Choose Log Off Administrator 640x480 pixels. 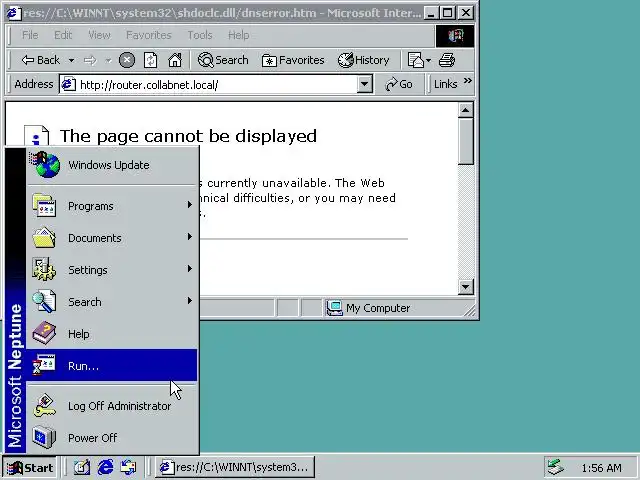click(x=112, y=406)
